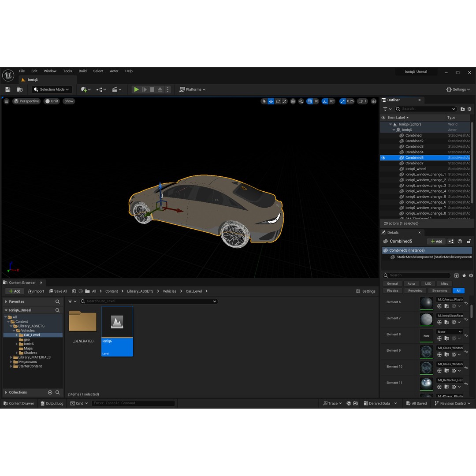The image size is (476, 476).
Task: Open the Outliner settings gear
Action: pos(469,109)
